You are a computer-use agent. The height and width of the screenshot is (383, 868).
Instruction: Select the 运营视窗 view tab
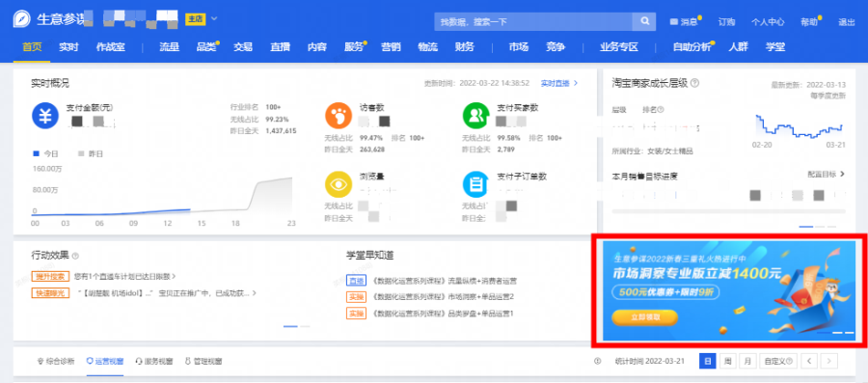click(104, 362)
